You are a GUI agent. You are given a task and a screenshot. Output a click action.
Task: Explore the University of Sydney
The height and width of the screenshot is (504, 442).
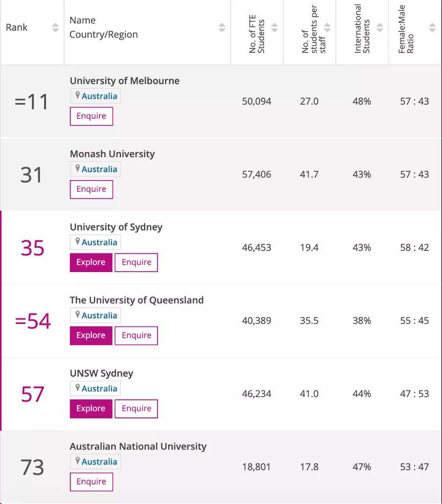click(91, 262)
